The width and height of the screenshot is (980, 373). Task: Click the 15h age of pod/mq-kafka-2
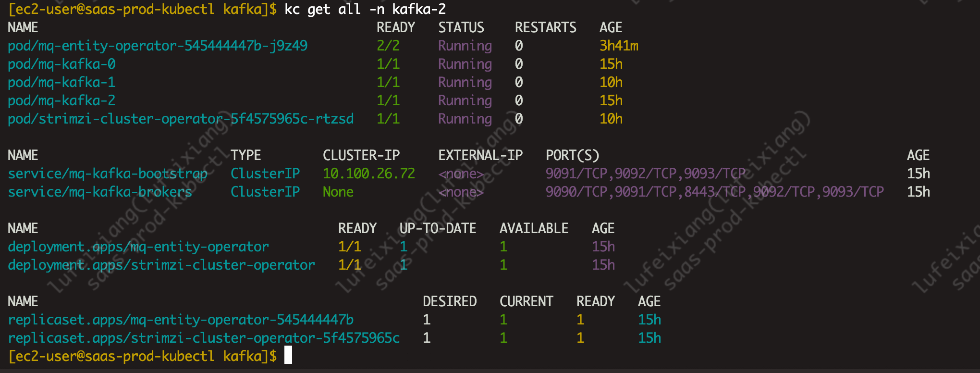(611, 100)
